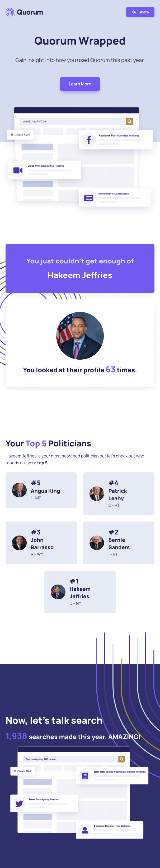Image resolution: width=160 pixels, height=868 pixels.
Task: Select the #4 Patrick Leahy card
Action: tap(119, 494)
